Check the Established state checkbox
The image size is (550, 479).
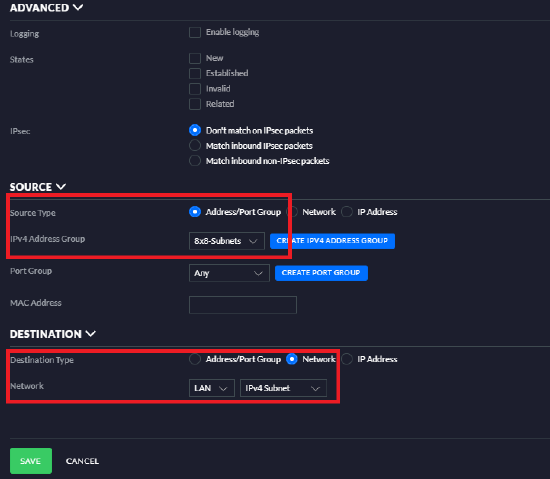[195, 73]
